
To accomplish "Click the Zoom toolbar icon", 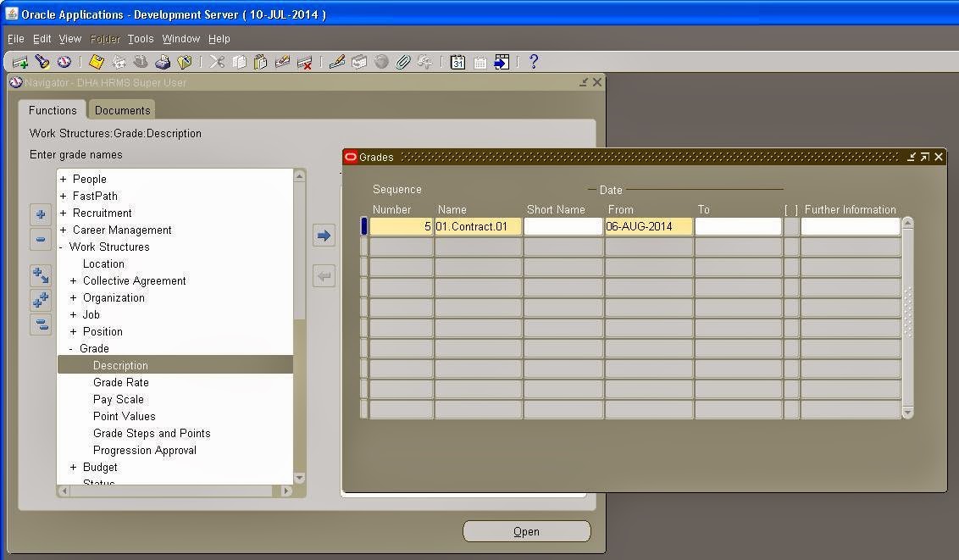I will click(359, 62).
